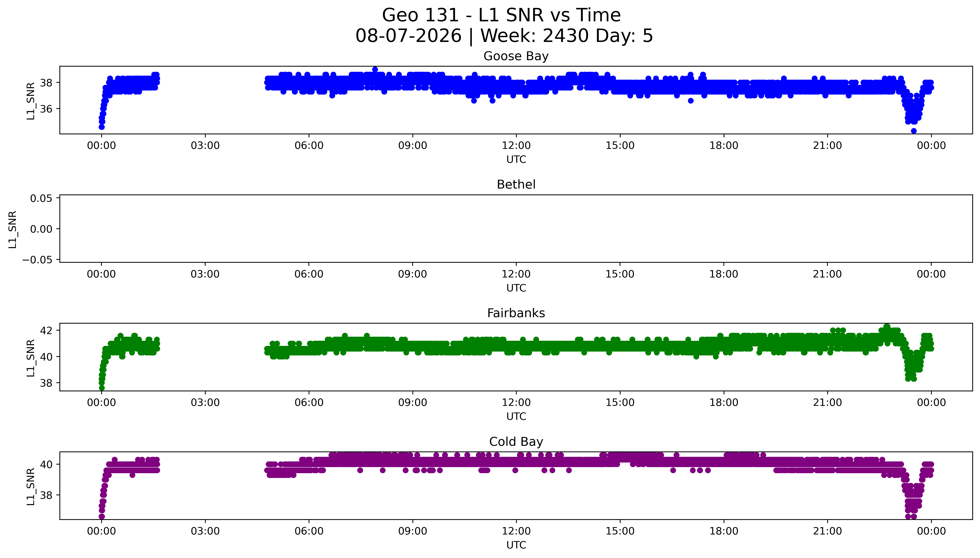The image size is (980, 558).
Task: Click the isolated blue outlier near 17:00
Action: (x=691, y=100)
